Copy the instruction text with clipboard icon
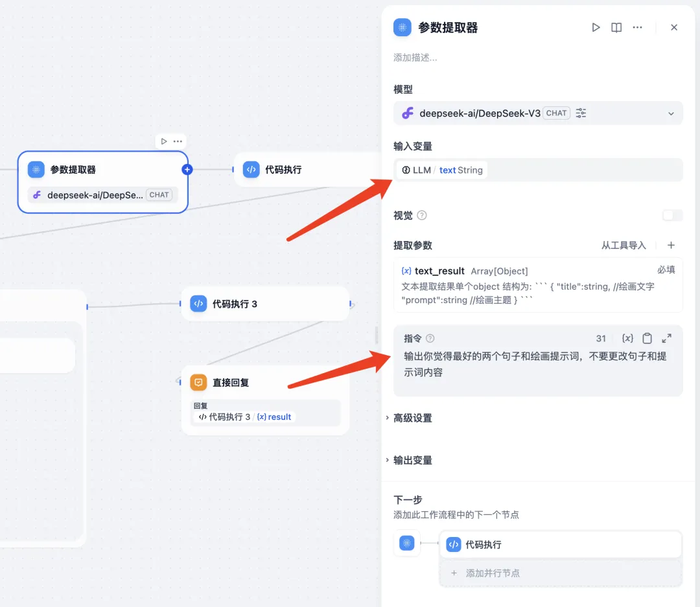 [647, 338]
